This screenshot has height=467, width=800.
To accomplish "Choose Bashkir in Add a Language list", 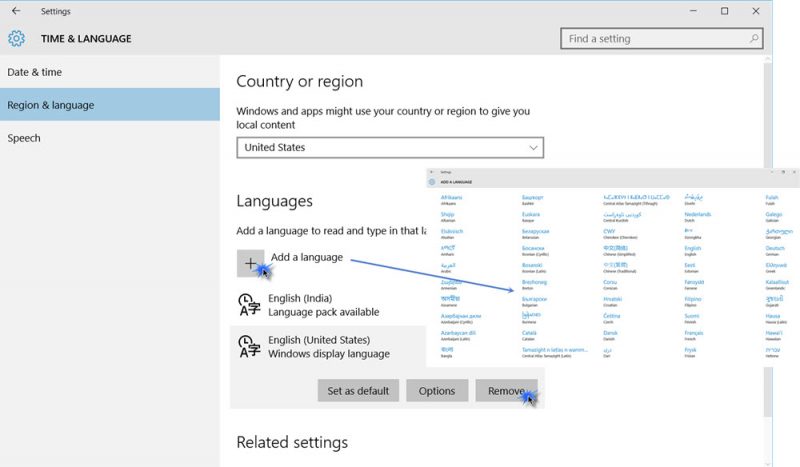I will tap(532, 200).
